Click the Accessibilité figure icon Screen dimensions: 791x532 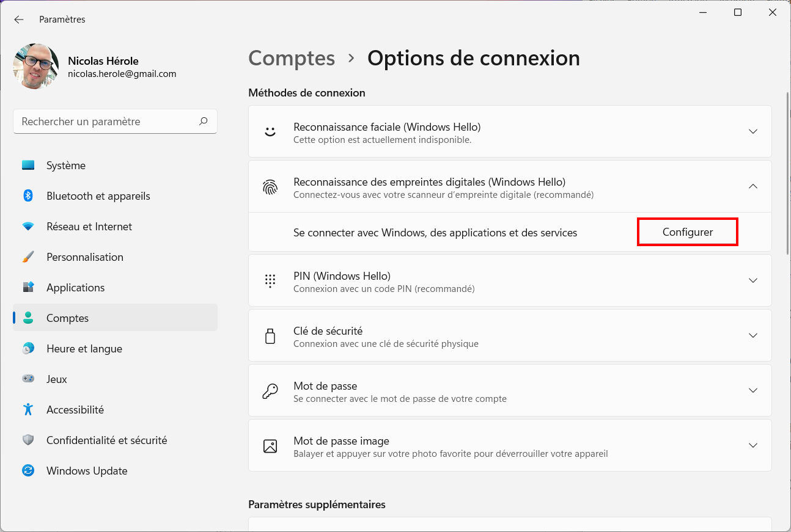click(28, 409)
